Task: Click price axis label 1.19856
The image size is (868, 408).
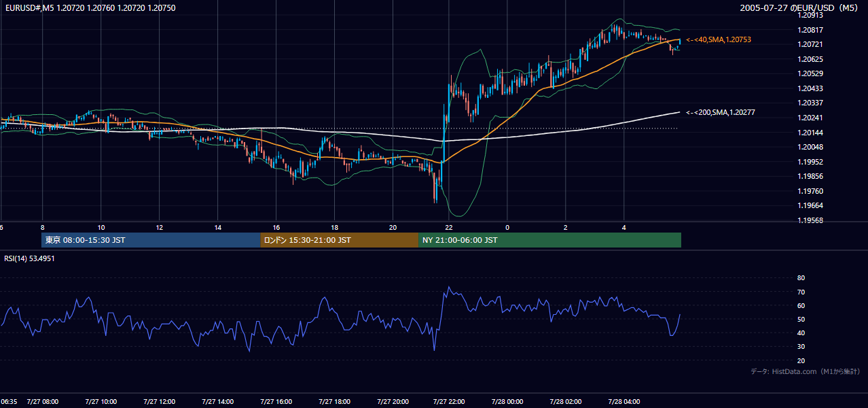Action: coord(810,176)
